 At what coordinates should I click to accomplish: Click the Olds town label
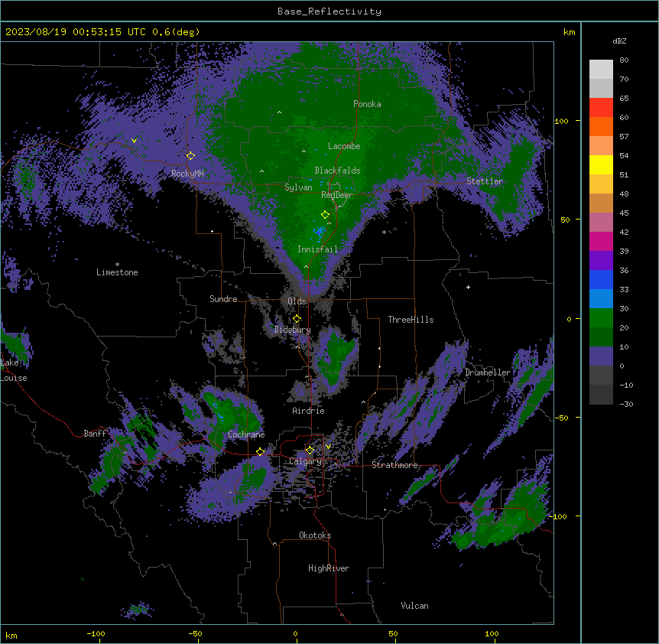297,301
